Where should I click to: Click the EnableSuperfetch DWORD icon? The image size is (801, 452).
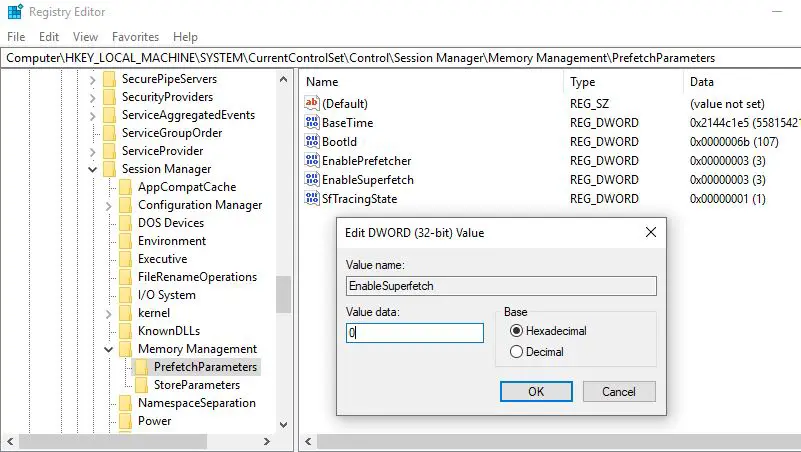point(312,179)
